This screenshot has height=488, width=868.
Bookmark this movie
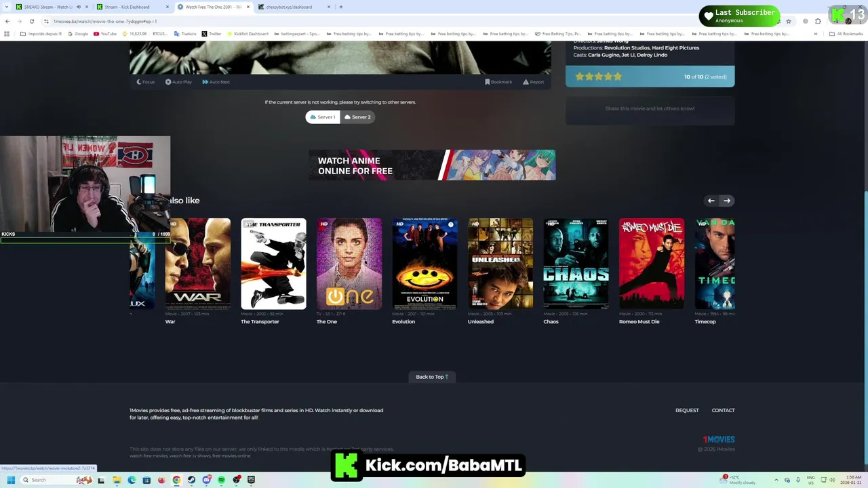pos(498,82)
